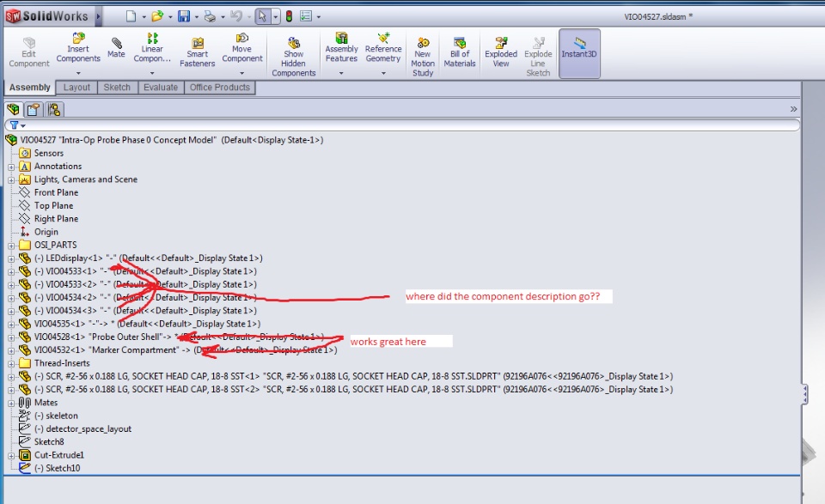
Task: Select the Top Plane
Action: [46, 205]
